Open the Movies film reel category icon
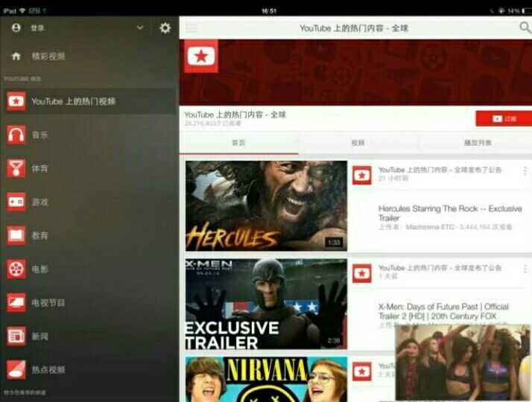The height and width of the screenshot is (402, 532). coord(16,269)
